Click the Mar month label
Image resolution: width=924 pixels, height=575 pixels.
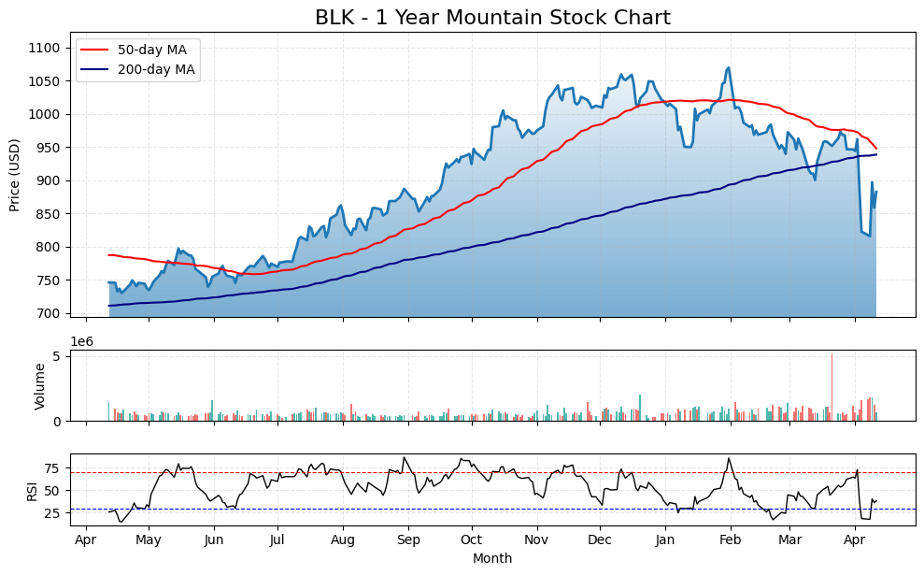(790, 539)
